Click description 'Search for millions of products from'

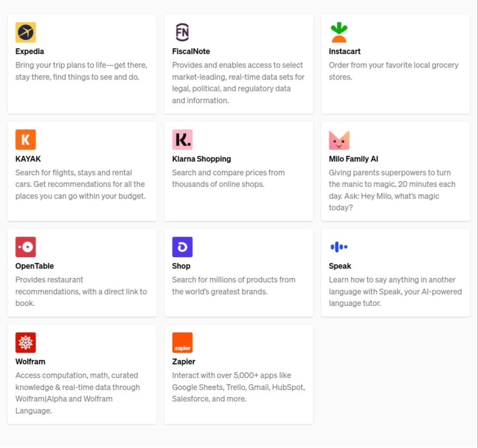click(x=234, y=286)
